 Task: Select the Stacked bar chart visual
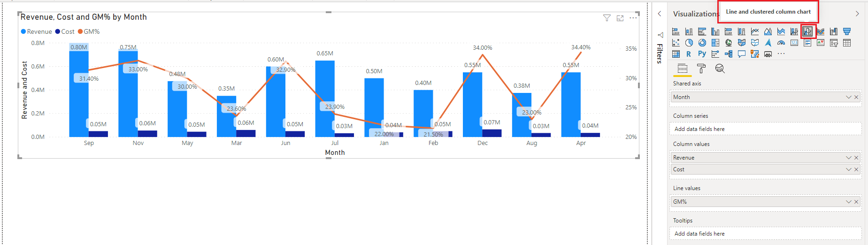click(676, 31)
